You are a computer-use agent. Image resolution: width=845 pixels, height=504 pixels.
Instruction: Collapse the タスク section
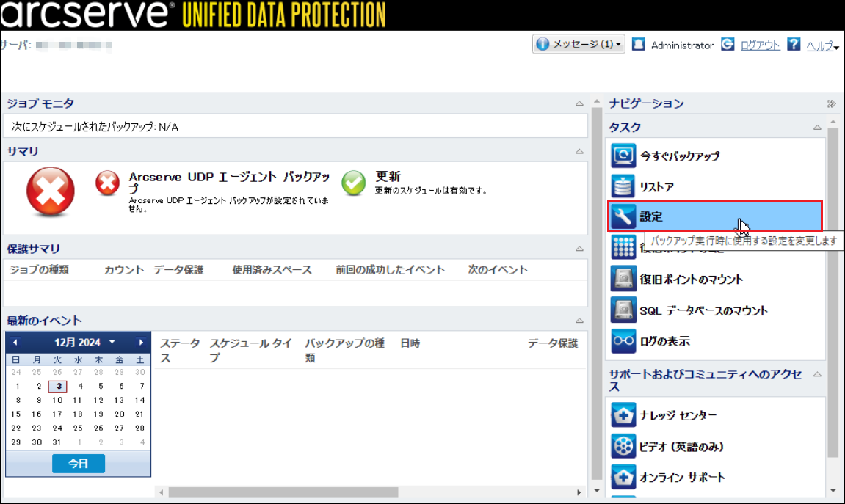(x=818, y=128)
